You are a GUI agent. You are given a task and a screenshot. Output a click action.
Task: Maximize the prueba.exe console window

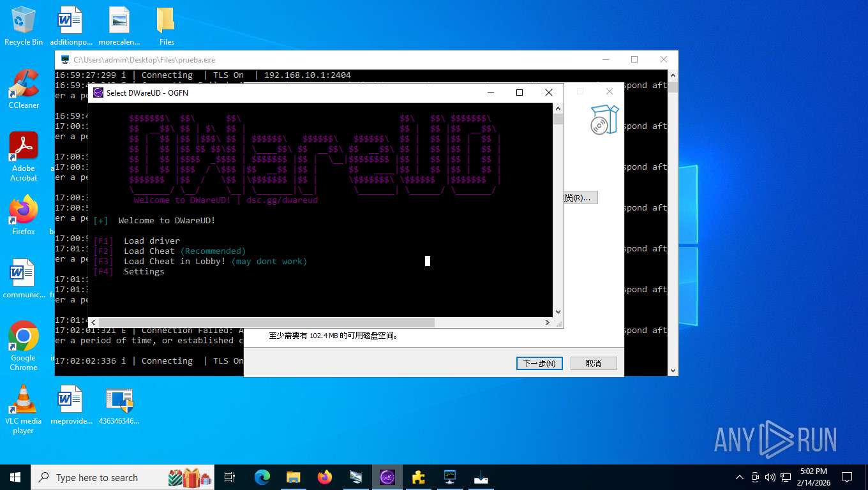pyautogui.click(x=634, y=59)
